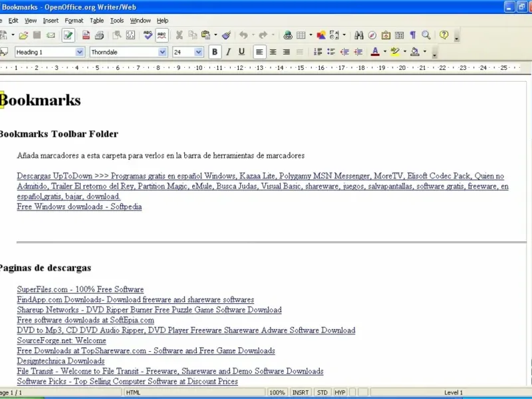532x399 pixels.
Task: Toggle Bullets list icon
Action: [x=331, y=52]
